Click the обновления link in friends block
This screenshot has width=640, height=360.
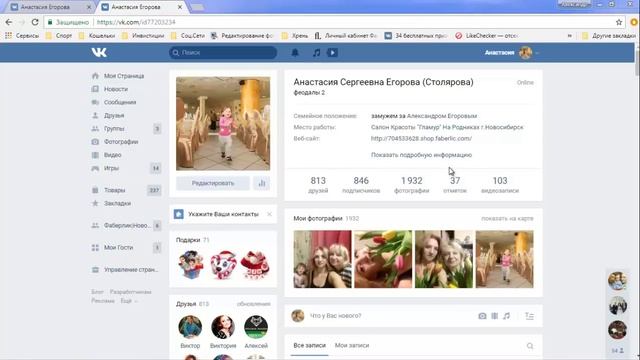(253, 304)
